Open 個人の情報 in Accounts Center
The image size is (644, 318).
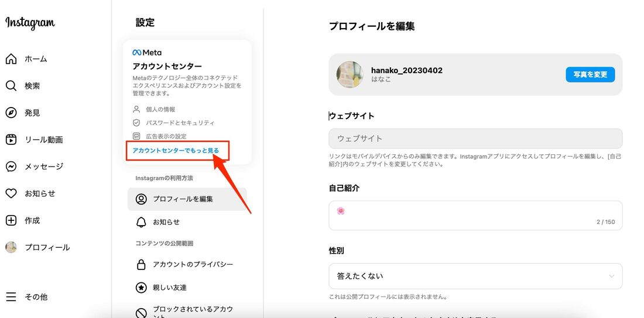click(x=160, y=109)
